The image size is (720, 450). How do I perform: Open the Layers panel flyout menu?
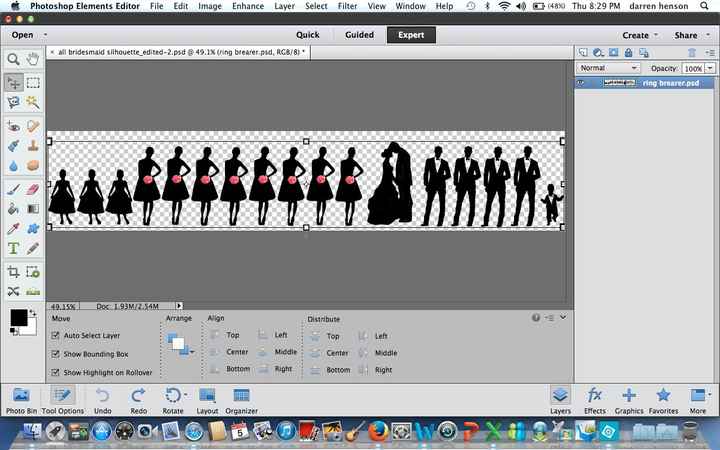pos(710,52)
